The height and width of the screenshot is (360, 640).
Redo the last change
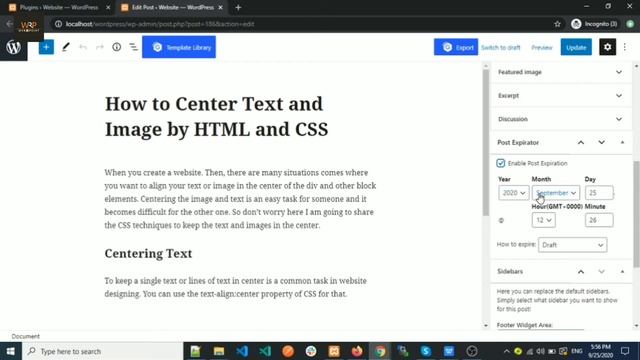point(100,47)
